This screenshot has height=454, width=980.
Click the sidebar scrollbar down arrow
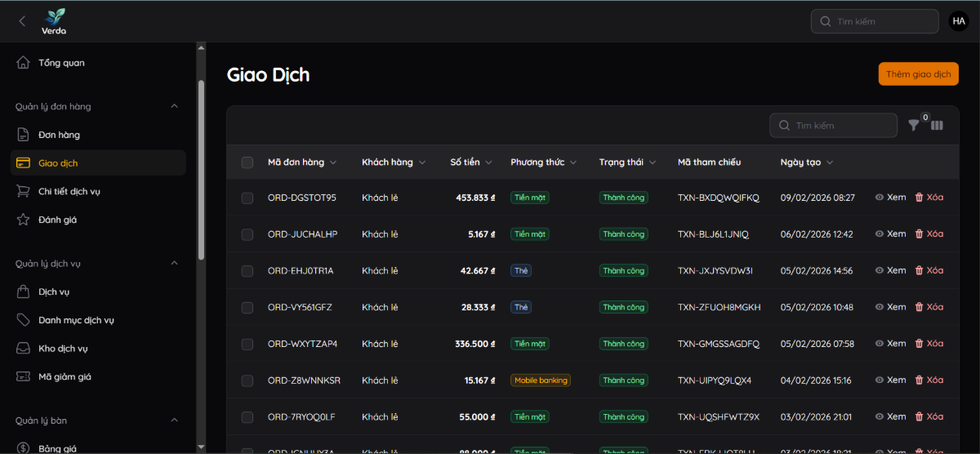[x=201, y=447]
